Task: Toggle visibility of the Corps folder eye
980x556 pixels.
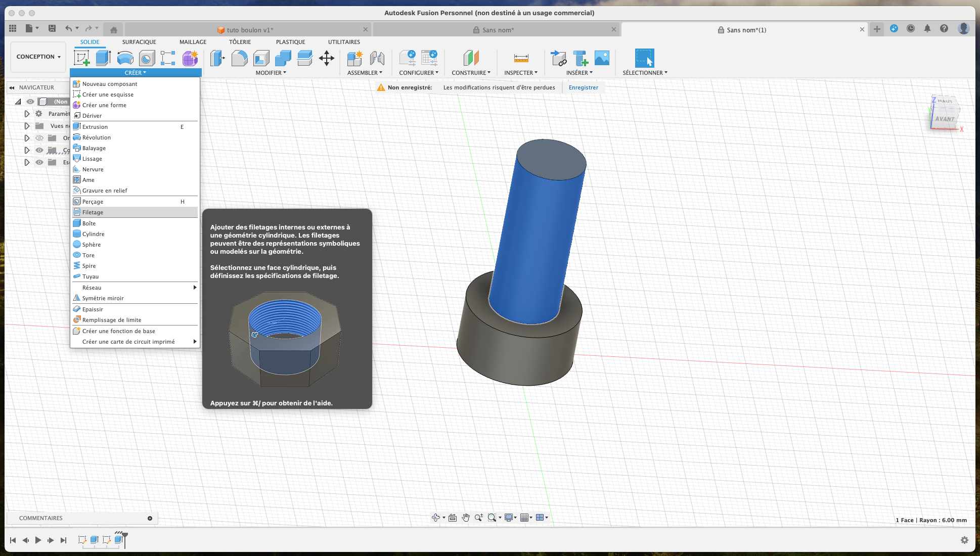Action: pyautogui.click(x=39, y=150)
